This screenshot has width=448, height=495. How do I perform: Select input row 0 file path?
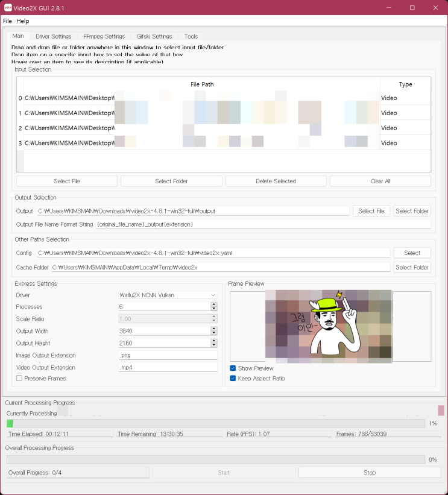click(x=202, y=98)
